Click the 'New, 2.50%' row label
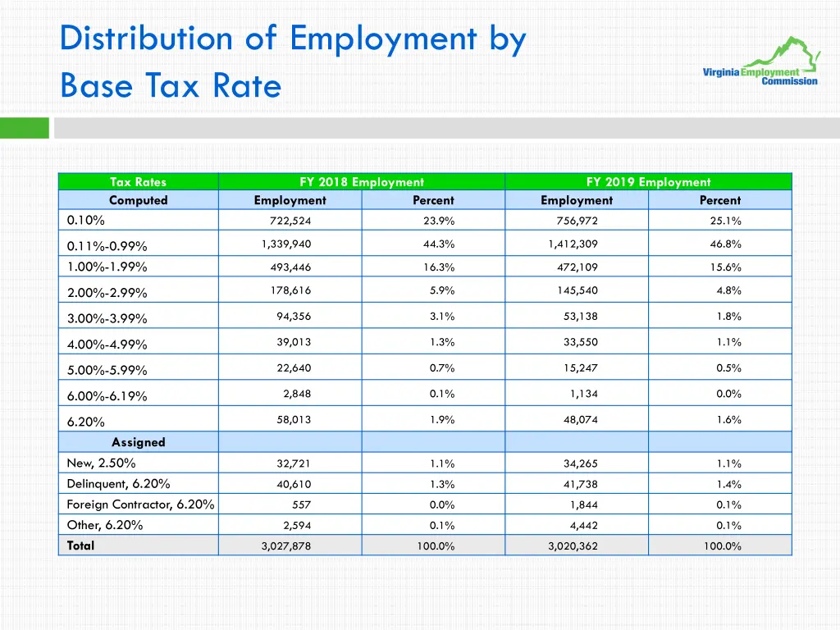Viewport: 840px width, 630px height. pyautogui.click(x=101, y=463)
